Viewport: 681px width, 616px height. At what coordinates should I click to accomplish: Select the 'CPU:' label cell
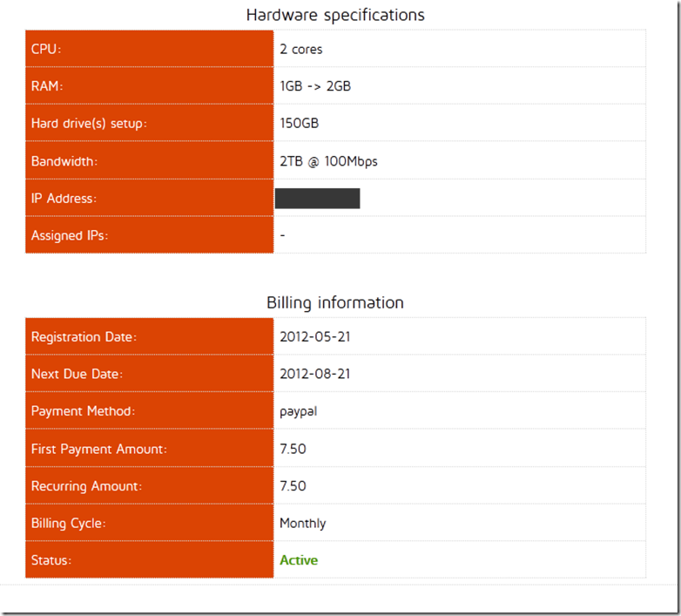coord(150,49)
